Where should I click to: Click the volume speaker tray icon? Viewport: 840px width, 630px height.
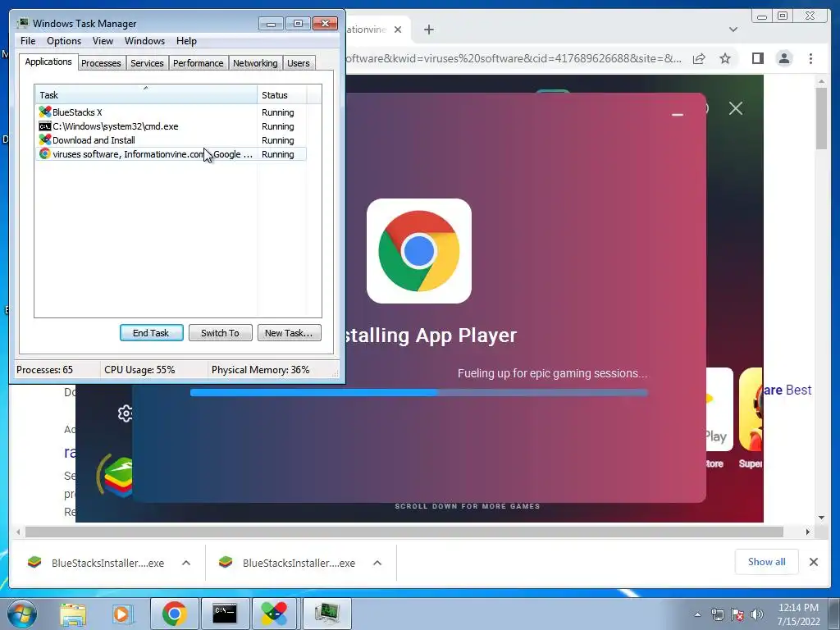point(757,614)
